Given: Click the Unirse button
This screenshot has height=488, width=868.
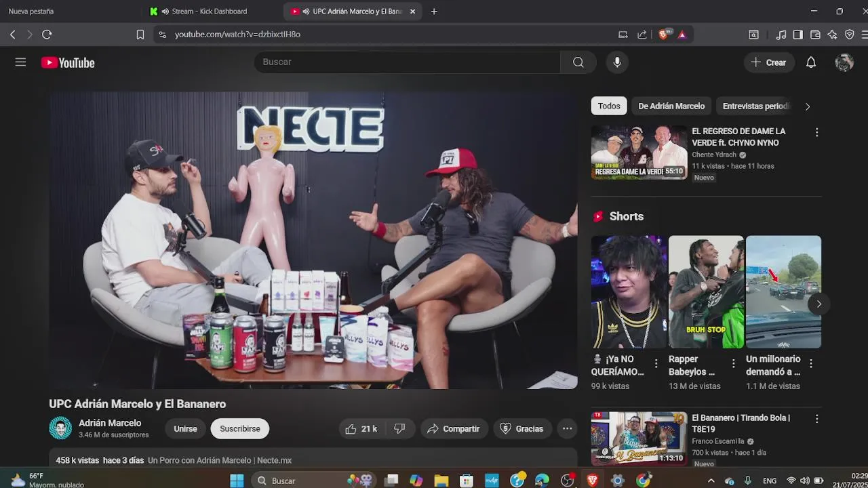Looking at the screenshot, I should click(185, 428).
